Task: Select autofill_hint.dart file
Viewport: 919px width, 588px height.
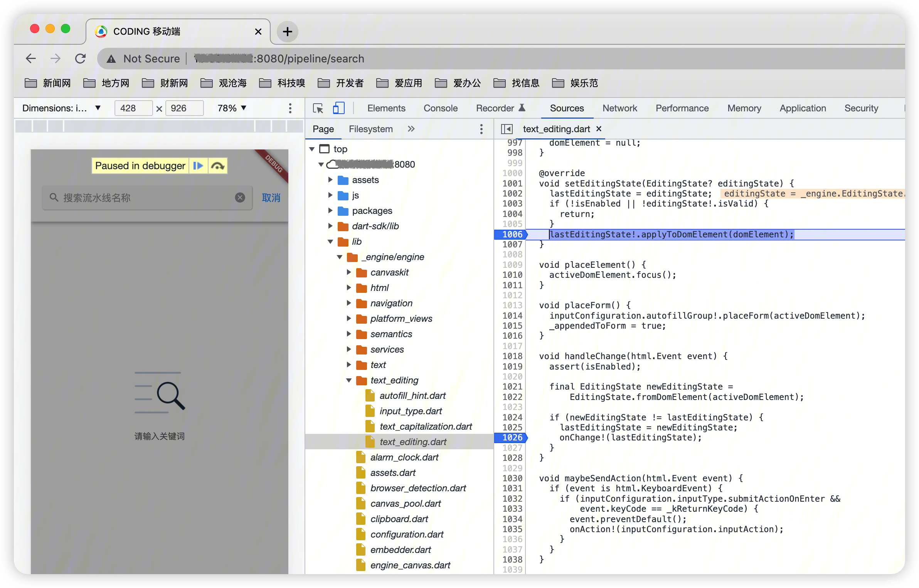Action: [x=412, y=395]
